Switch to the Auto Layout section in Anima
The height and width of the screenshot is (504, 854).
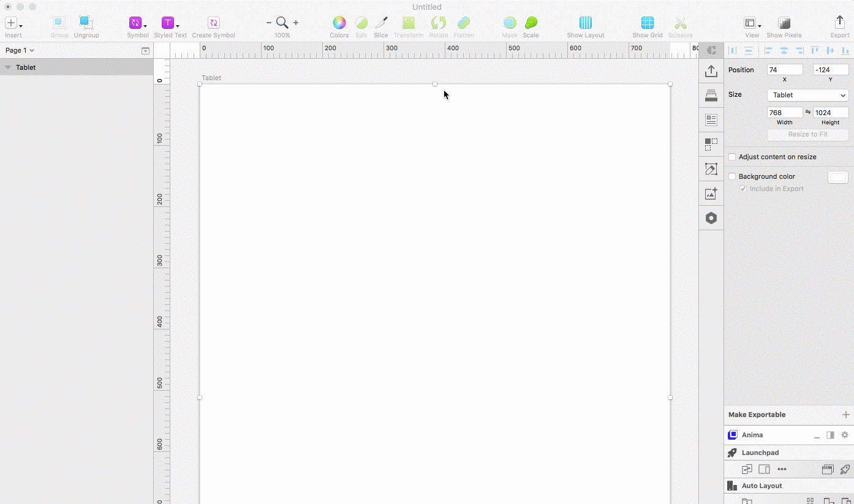[763, 486]
